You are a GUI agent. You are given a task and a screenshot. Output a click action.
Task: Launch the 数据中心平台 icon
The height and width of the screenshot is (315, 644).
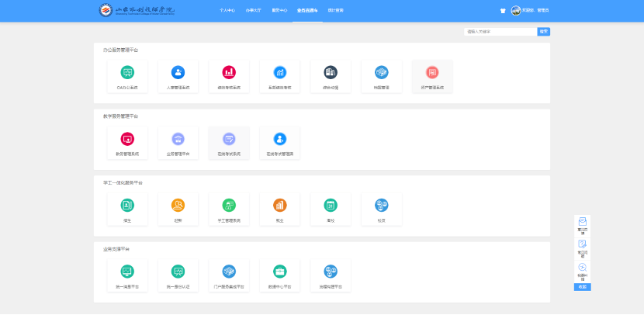pos(279,272)
